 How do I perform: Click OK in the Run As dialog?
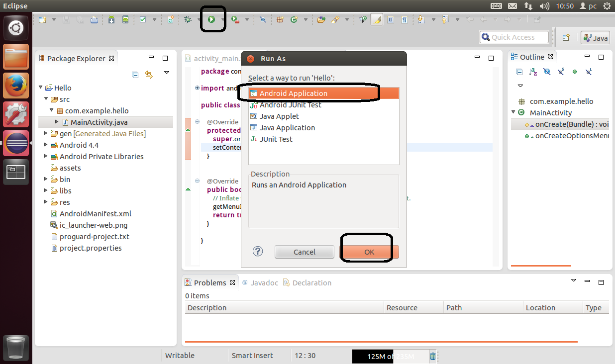pos(369,252)
